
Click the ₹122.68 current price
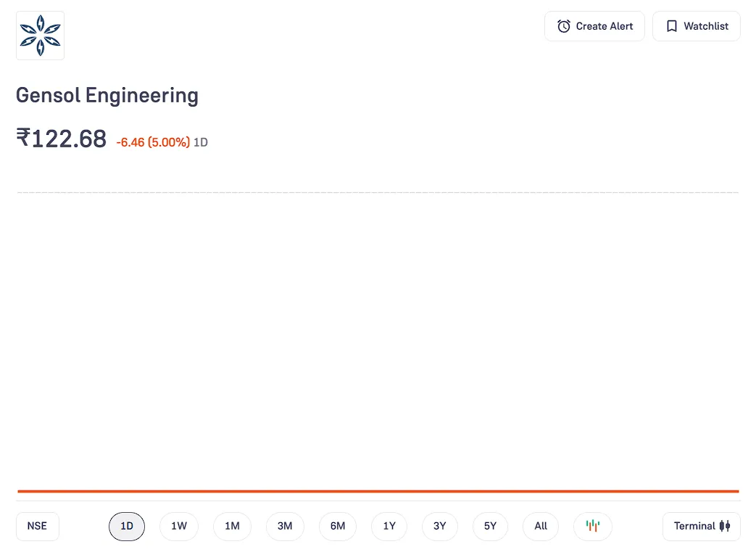pyautogui.click(x=62, y=138)
